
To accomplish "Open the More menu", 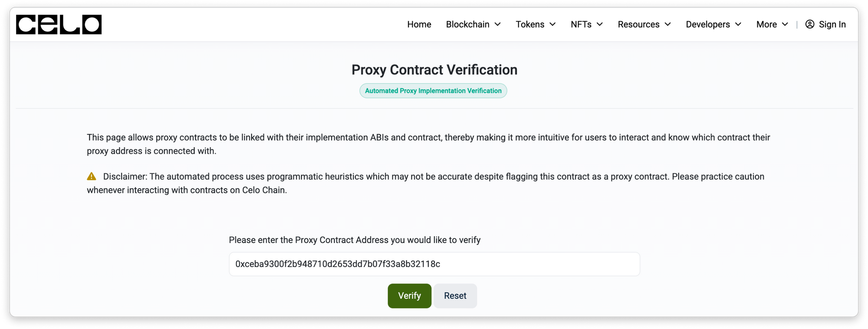I will pos(766,24).
